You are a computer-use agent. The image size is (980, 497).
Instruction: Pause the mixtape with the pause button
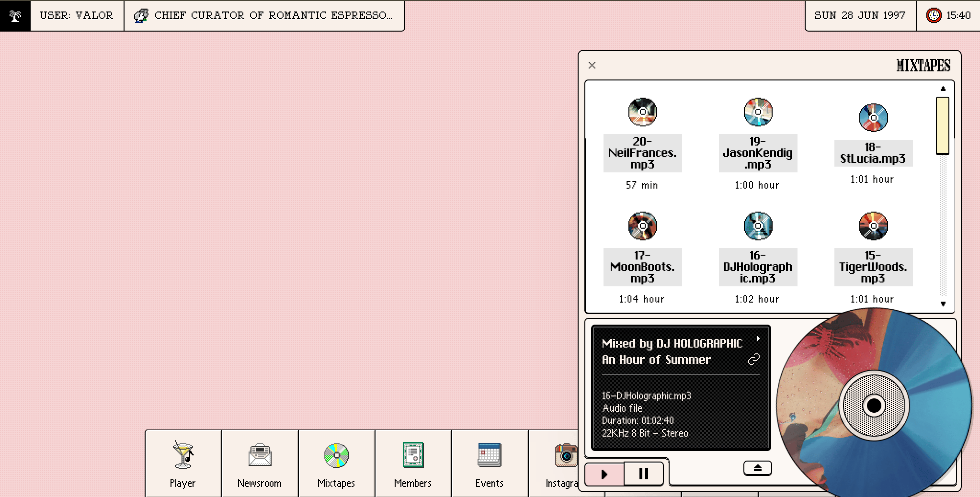pos(644,474)
